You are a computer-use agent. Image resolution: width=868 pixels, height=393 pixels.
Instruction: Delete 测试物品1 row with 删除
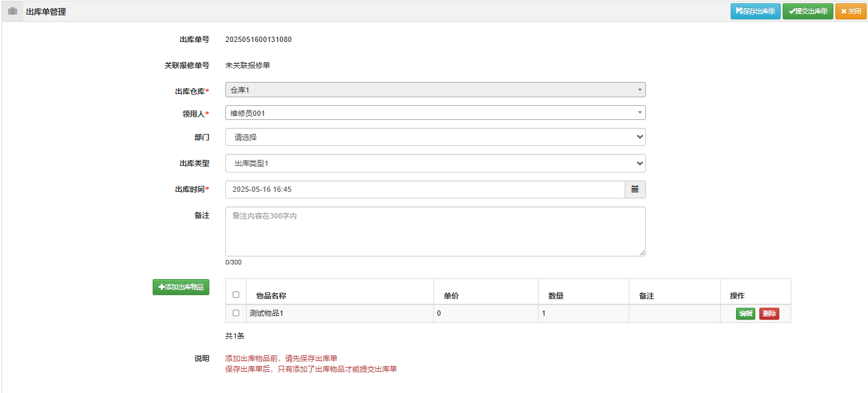[769, 314]
